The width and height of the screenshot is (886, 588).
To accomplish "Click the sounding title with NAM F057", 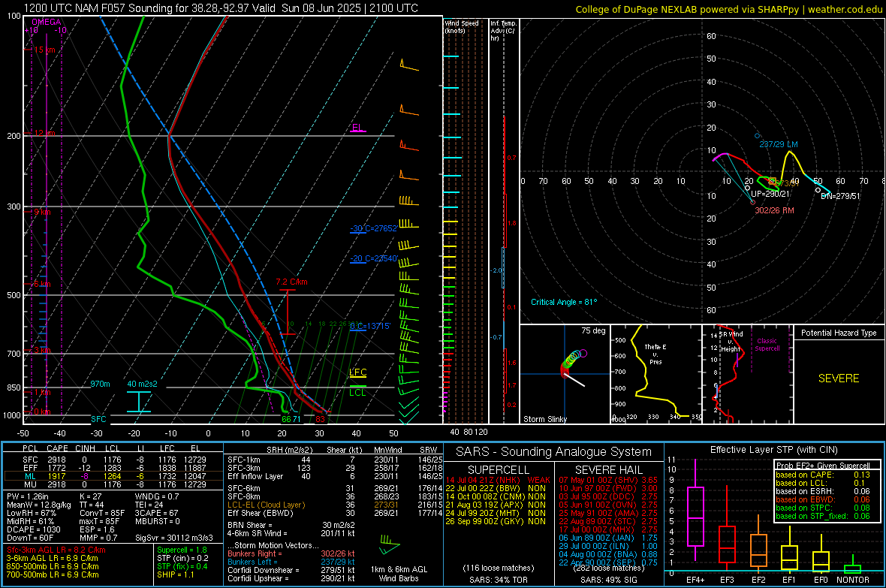I will pos(221,8).
